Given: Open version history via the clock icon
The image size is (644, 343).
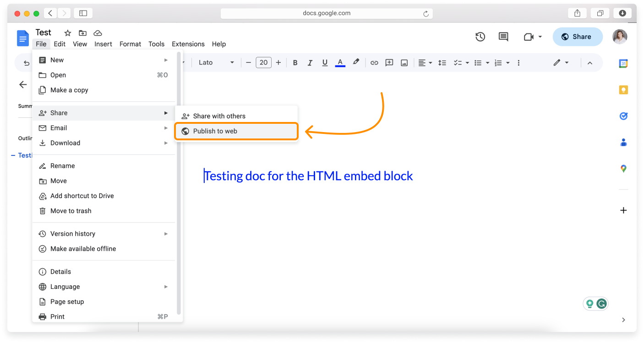Looking at the screenshot, I should point(480,36).
